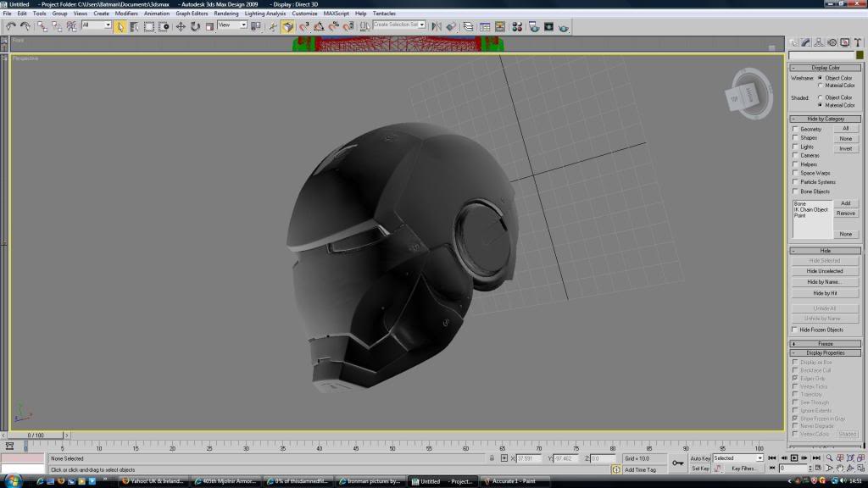
Task: Tick the Lights category checkbox
Action: pyautogui.click(x=795, y=147)
